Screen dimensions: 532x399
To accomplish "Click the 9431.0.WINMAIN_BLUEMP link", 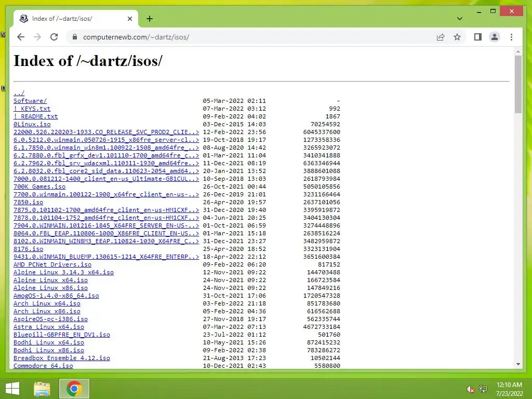I will pos(106,257).
